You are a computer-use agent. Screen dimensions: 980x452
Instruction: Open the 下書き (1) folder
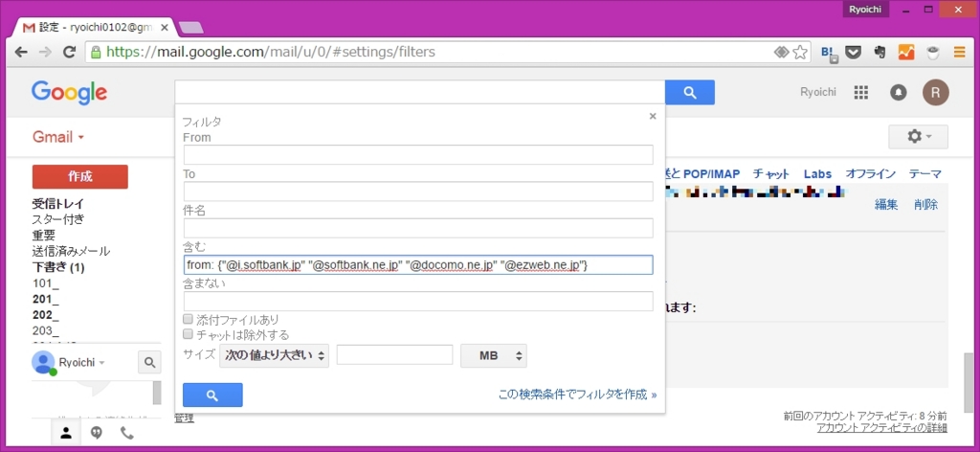pyautogui.click(x=58, y=267)
